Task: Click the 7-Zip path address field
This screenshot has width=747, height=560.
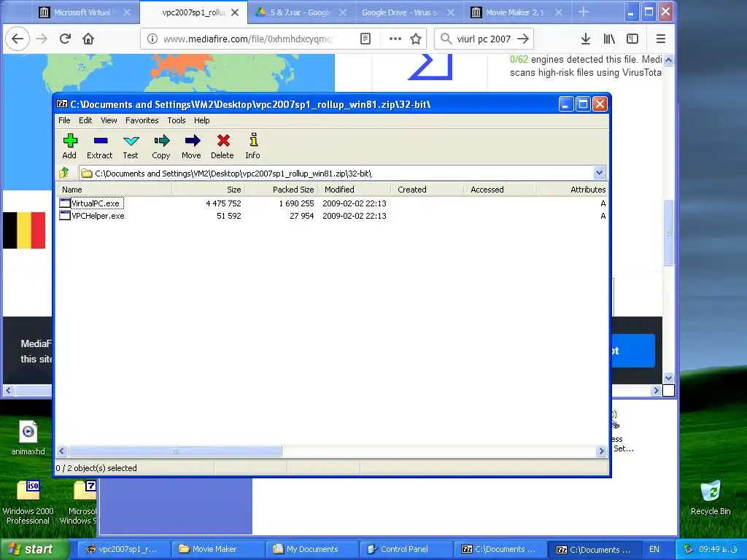Action: pos(336,173)
